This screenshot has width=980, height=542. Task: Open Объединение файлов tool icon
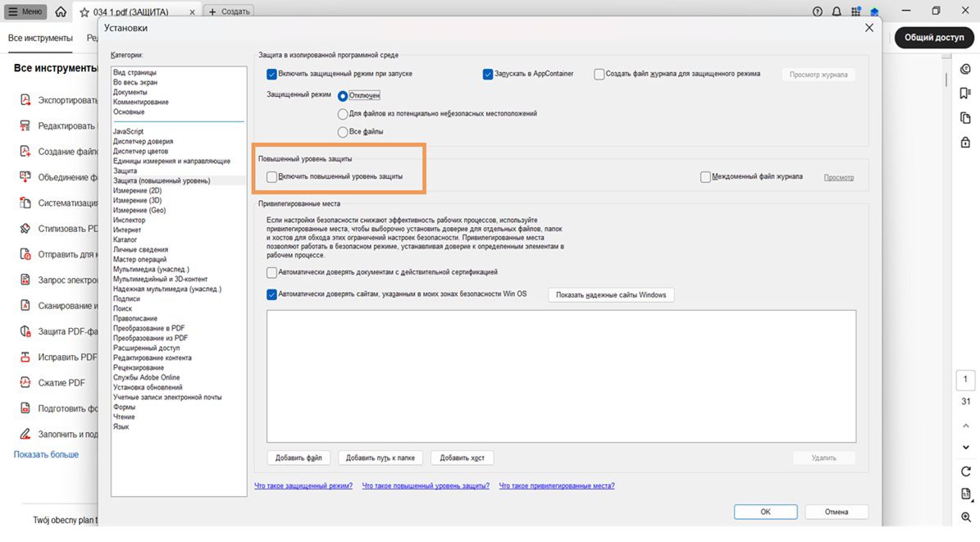[25, 177]
